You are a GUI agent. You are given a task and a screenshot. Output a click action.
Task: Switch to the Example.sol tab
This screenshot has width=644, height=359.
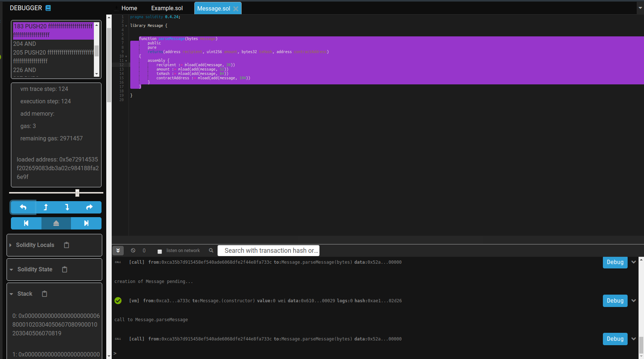click(167, 8)
